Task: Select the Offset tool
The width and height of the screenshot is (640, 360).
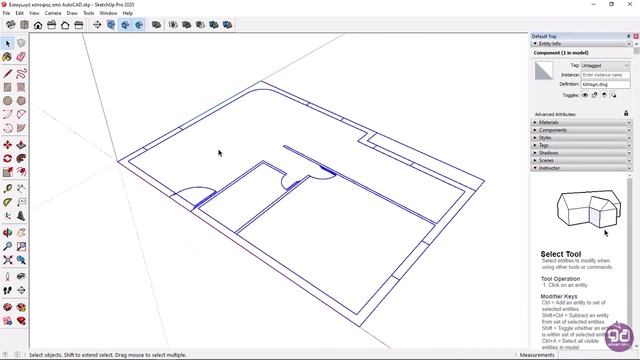Action: [21, 172]
